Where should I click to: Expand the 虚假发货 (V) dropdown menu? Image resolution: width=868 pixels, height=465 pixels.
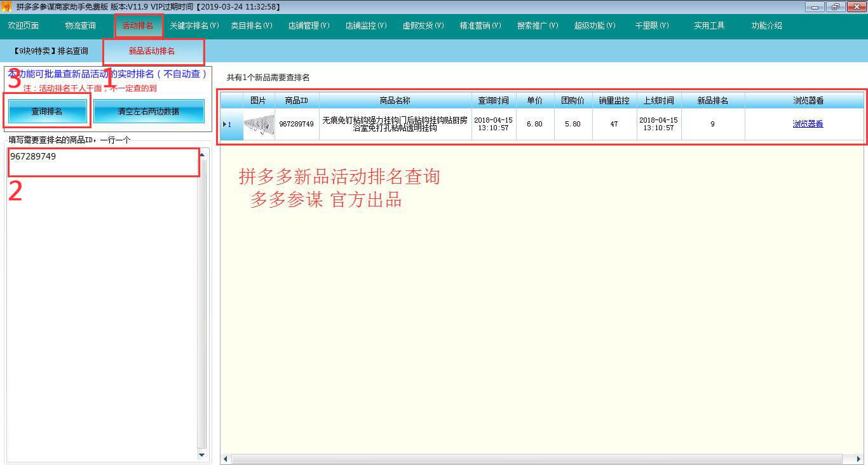[423, 26]
